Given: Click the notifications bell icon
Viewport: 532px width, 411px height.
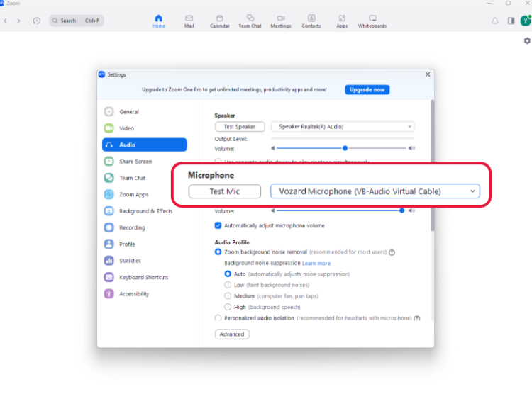Looking at the screenshot, I should (495, 21).
